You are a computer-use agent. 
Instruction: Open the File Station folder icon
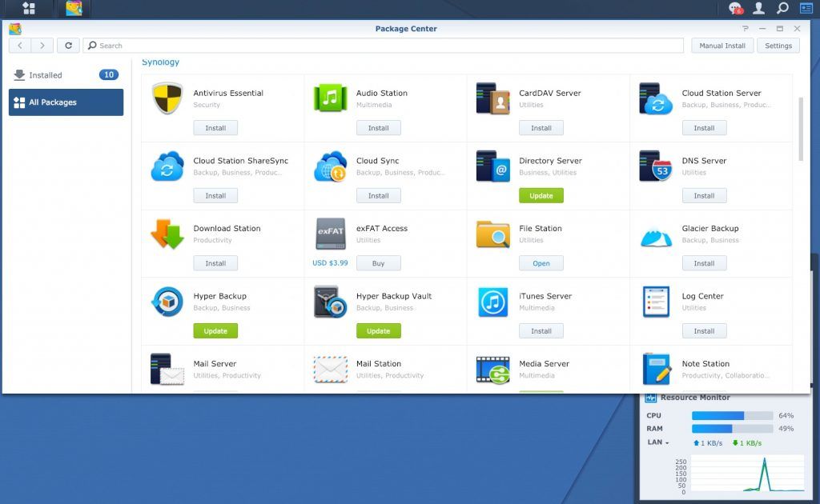point(492,234)
